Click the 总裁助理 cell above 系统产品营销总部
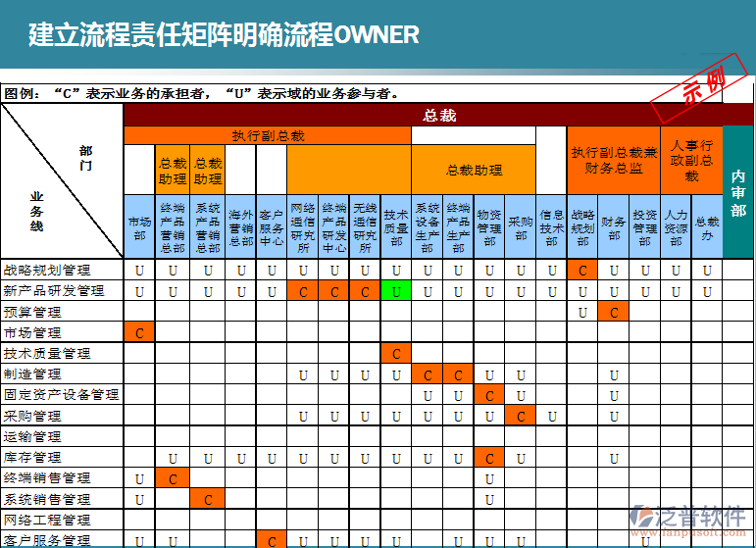Image resolution: width=756 pixels, height=548 pixels. point(208,171)
